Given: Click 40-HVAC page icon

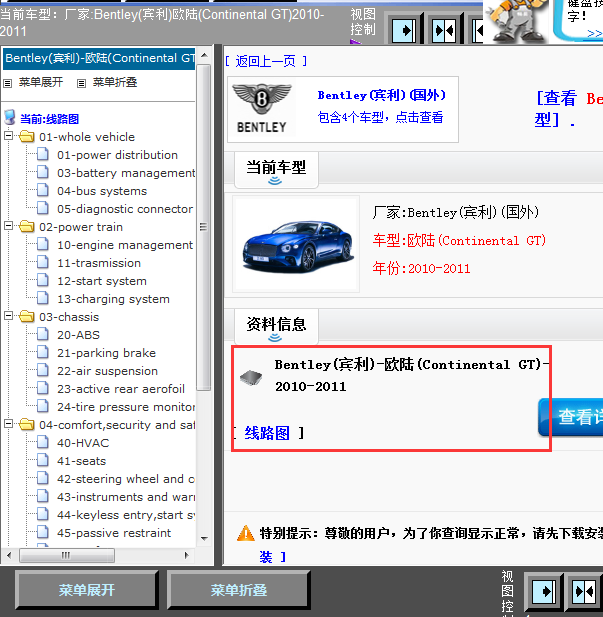Looking at the screenshot, I should (x=43, y=442).
